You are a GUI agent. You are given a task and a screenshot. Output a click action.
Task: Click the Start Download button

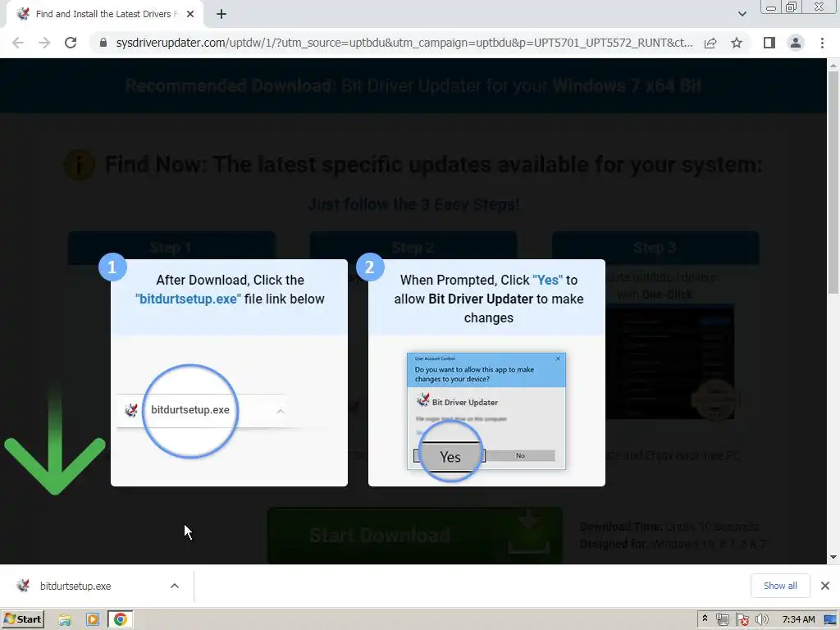(415, 535)
